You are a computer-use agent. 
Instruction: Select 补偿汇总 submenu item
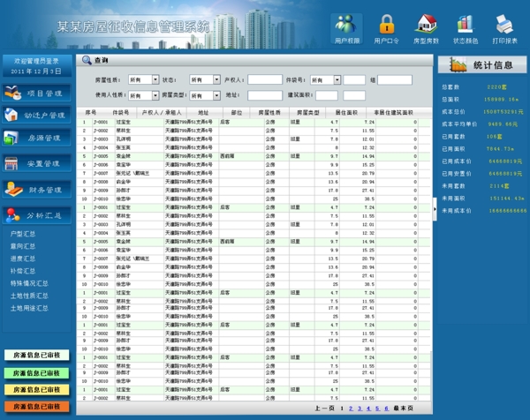(x=23, y=271)
